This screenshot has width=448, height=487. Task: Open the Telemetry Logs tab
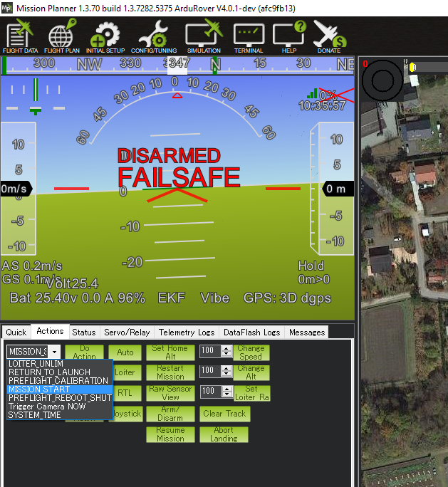tap(186, 332)
